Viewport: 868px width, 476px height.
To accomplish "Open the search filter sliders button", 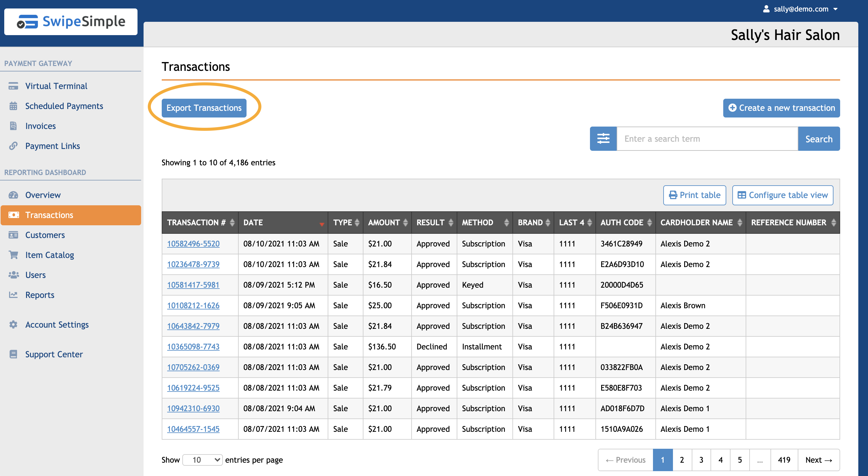I will tap(603, 139).
